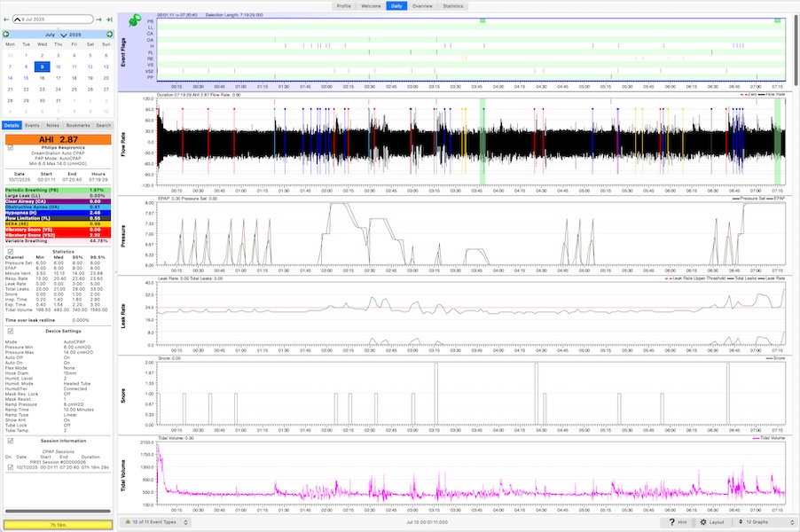Click the Hypopnea (H) blue row
The width and height of the screenshot is (800, 532).
coord(59,213)
